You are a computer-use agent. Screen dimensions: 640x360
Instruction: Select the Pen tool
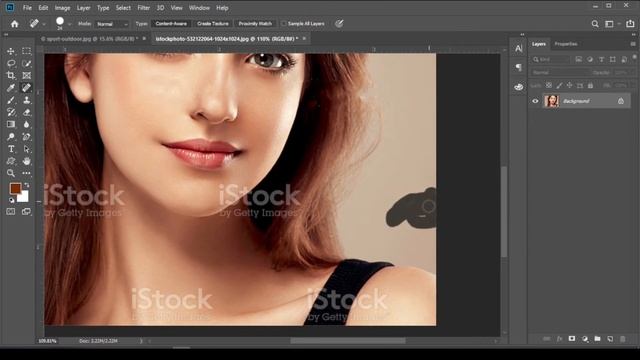[27, 137]
